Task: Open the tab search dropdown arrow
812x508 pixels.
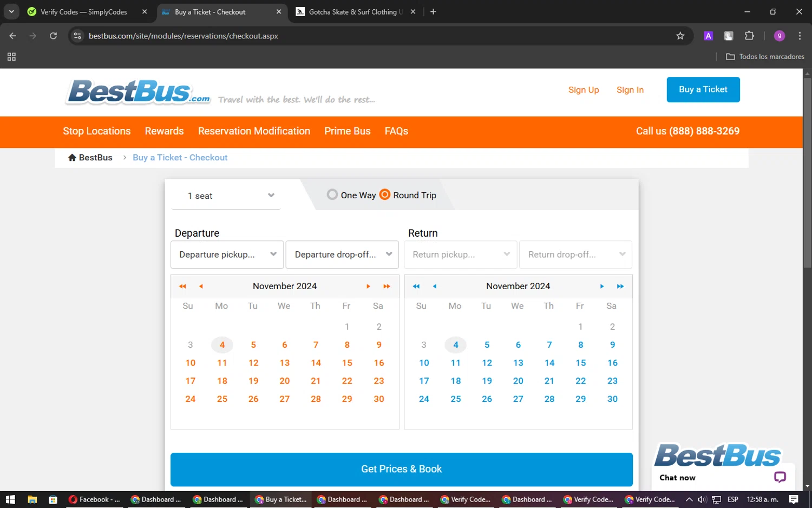Action: tap(11, 11)
